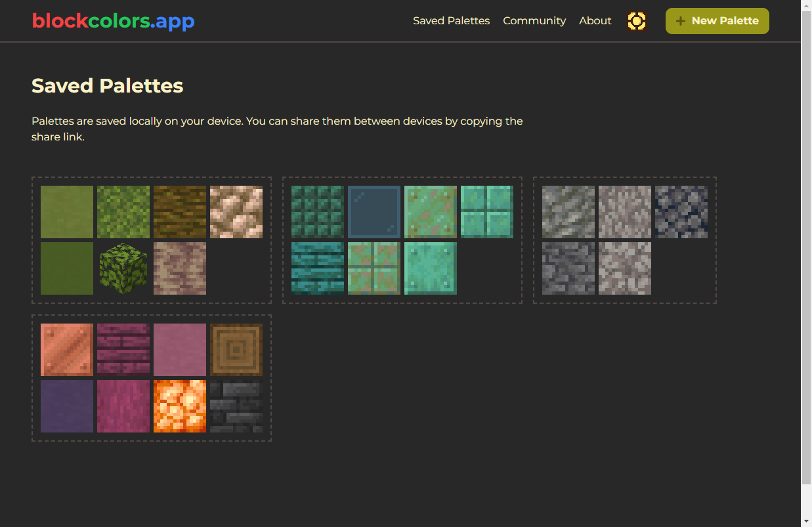Viewport: 812px width, 527px height.
Task: Click the warped planks texture
Action: tap(317, 268)
